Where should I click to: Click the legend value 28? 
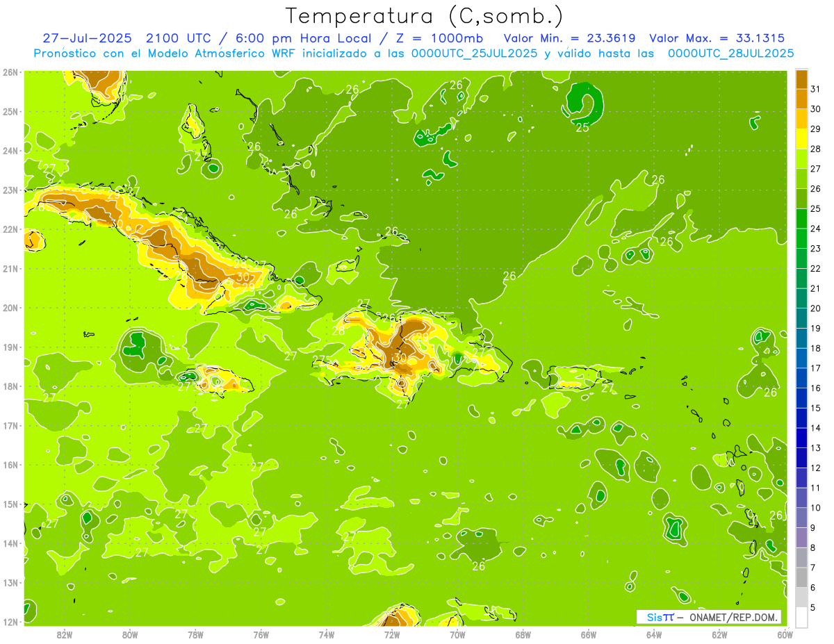pos(815,148)
